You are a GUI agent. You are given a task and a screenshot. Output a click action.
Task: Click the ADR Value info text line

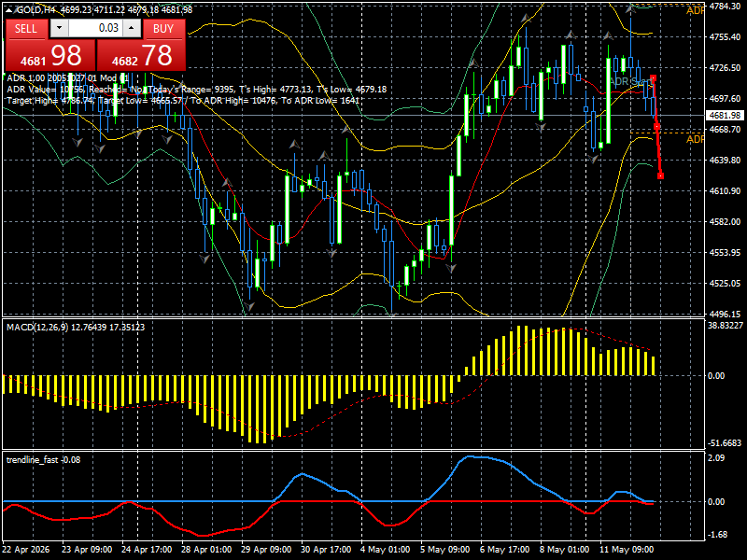click(196, 90)
